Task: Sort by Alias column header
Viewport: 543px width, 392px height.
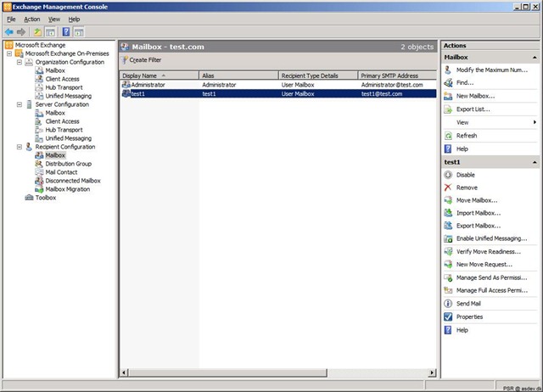Action: pos(239,76)
